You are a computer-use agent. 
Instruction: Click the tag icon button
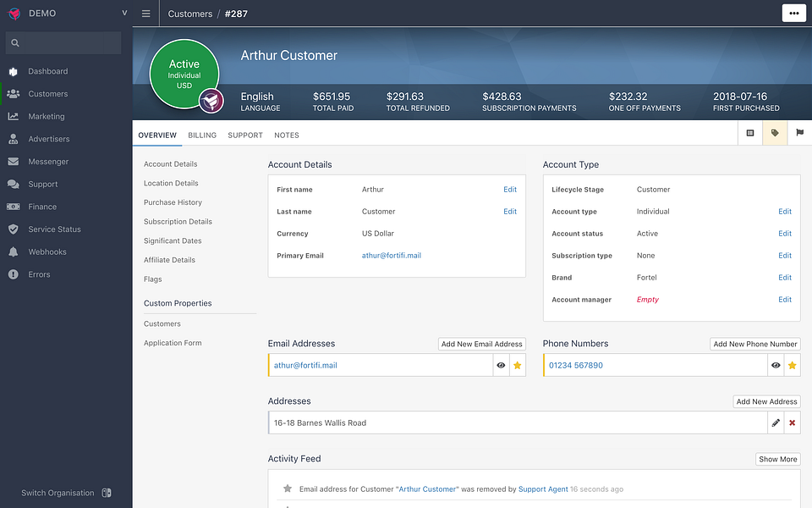[775, 133]
